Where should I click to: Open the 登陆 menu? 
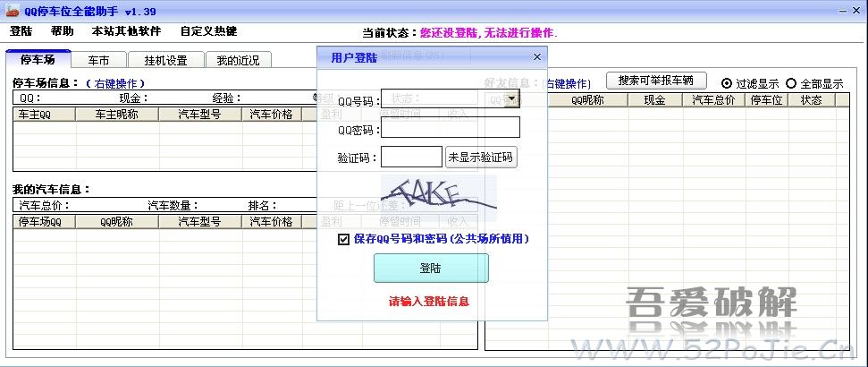(21, 31)
